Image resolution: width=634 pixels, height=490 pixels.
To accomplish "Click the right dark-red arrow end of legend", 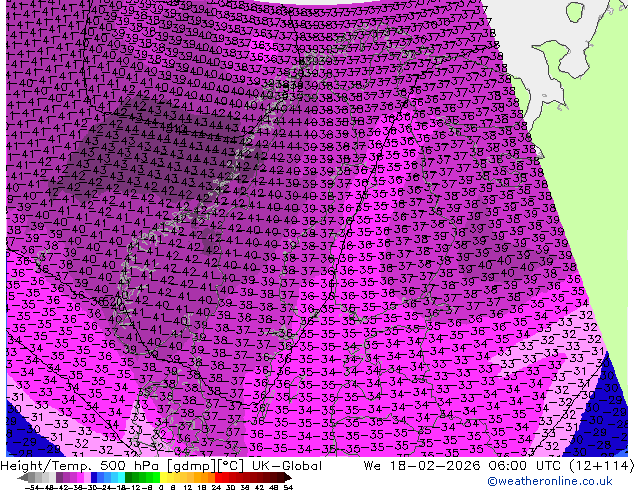I will (x=288, y=477).
